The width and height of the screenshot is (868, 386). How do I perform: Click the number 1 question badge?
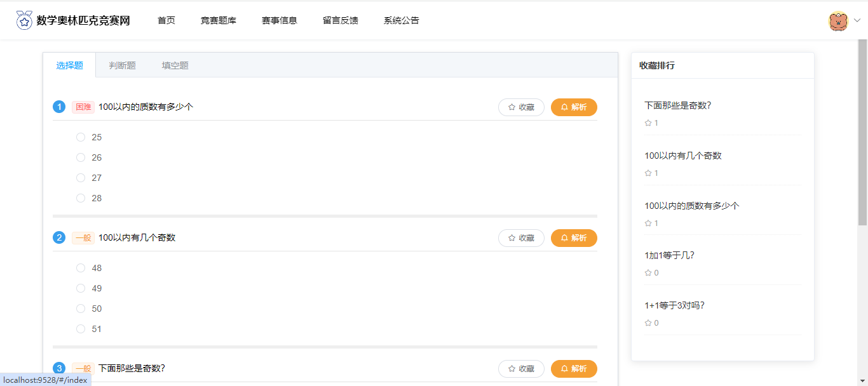(59, 107)
